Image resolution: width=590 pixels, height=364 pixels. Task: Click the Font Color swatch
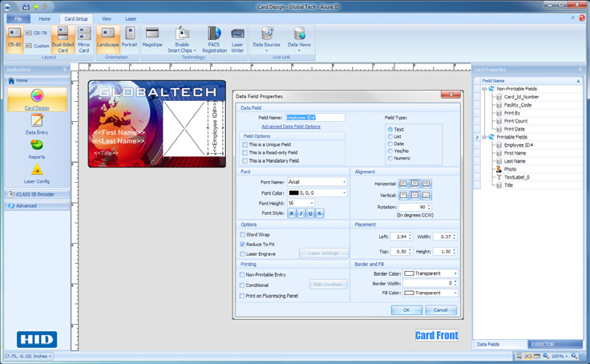coord(293,192)
